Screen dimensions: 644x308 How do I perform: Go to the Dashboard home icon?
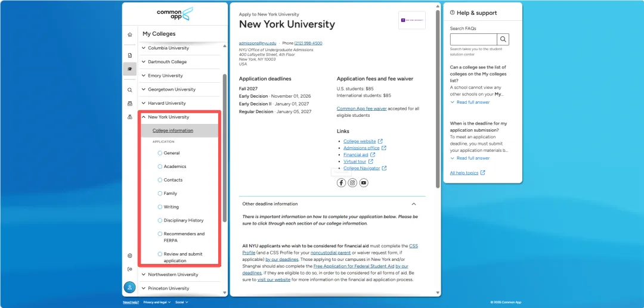130,35
